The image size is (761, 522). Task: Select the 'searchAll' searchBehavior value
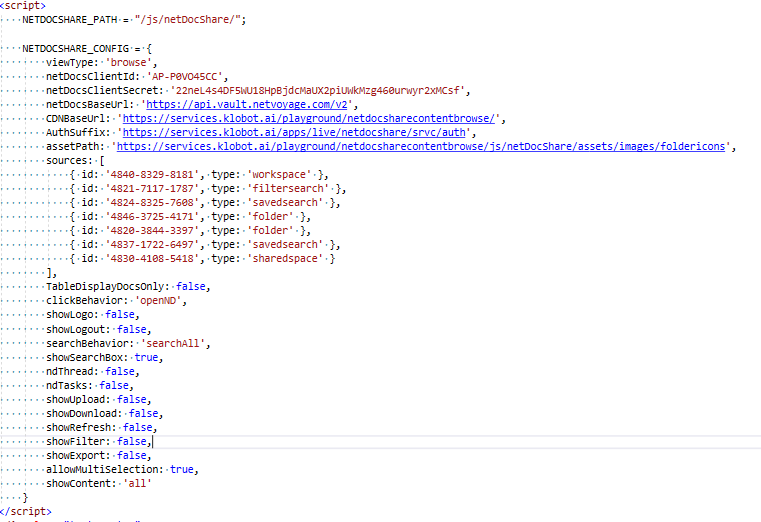[173, 343]
